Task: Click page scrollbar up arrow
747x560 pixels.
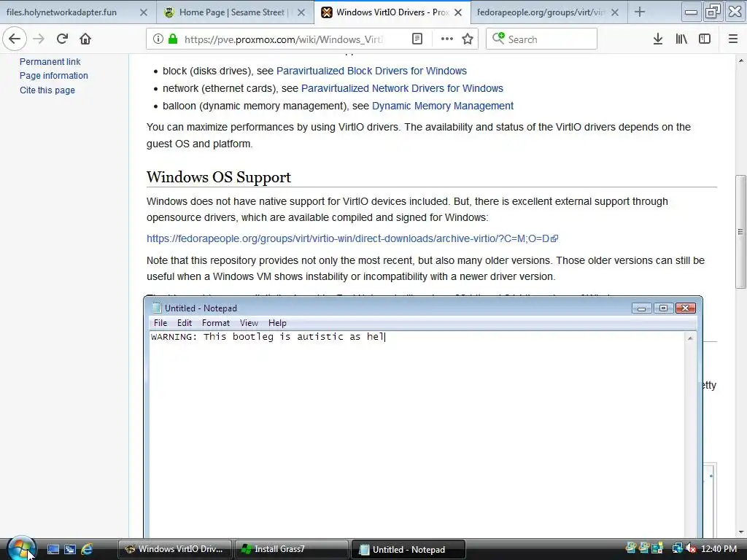Action: (741, 61)
